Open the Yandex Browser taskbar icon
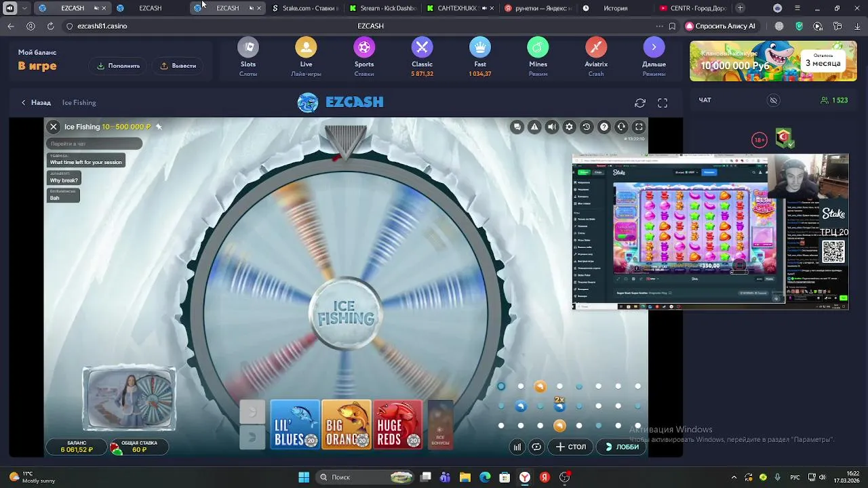The image size is (868, 488). pos(524,477)
